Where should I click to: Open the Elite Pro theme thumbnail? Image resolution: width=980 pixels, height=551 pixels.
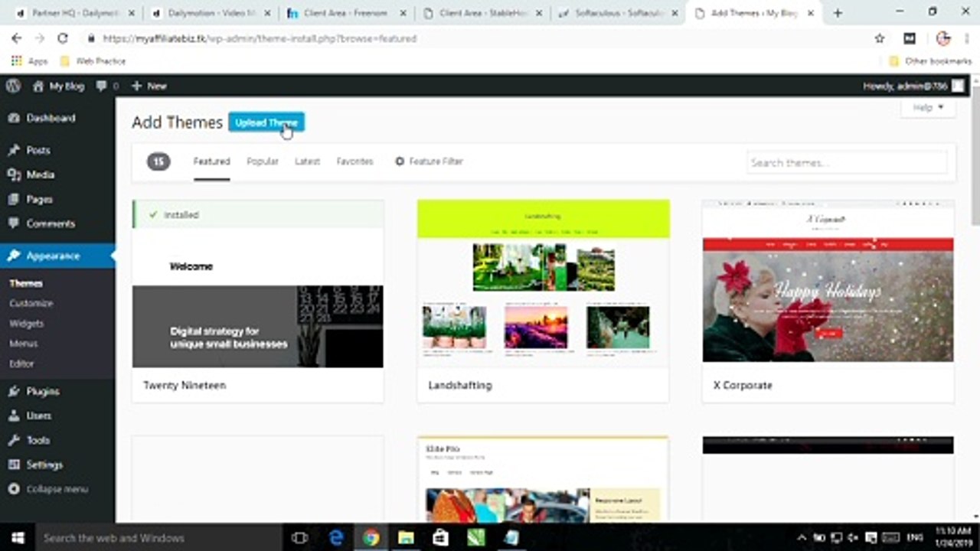[x=543, y=479]
